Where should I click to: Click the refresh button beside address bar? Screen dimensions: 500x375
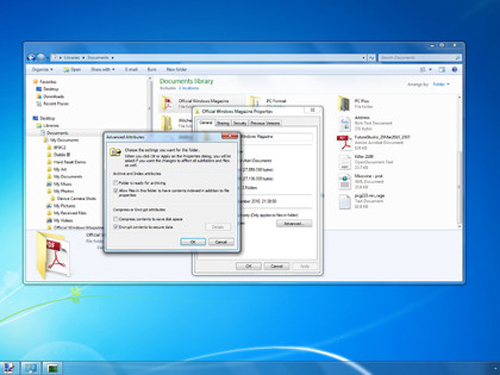pyautogui.click(x=371, y=58)
